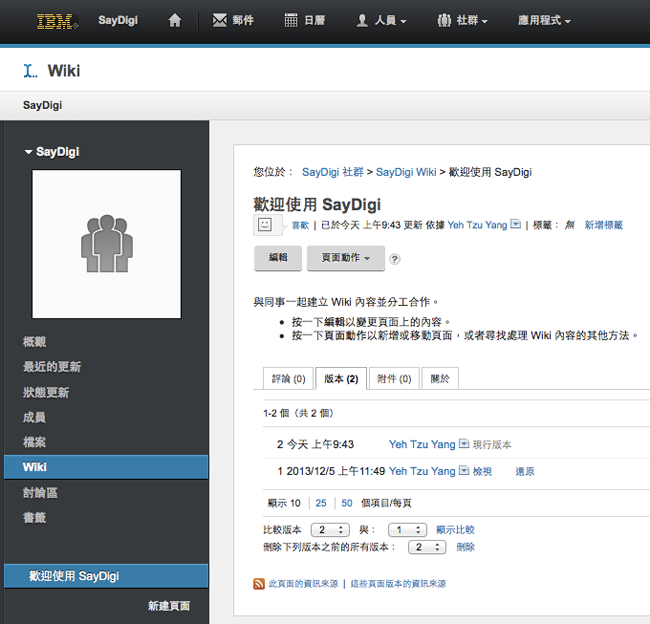Click the smiley like icon
The height and width of the screenshot is (624, 650).
(x=265, y=225)
